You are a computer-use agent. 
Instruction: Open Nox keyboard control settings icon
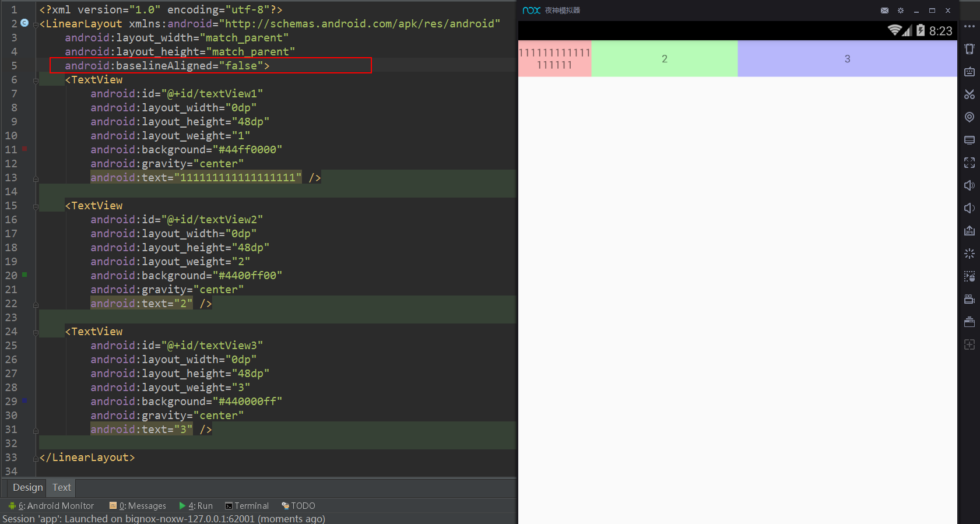(969, 72)
